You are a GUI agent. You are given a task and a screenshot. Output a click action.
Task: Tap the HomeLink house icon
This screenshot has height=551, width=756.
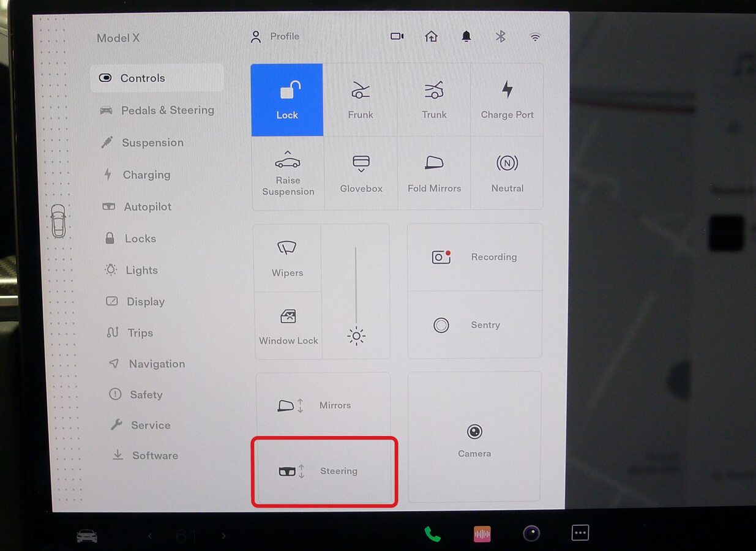[431, 37]
